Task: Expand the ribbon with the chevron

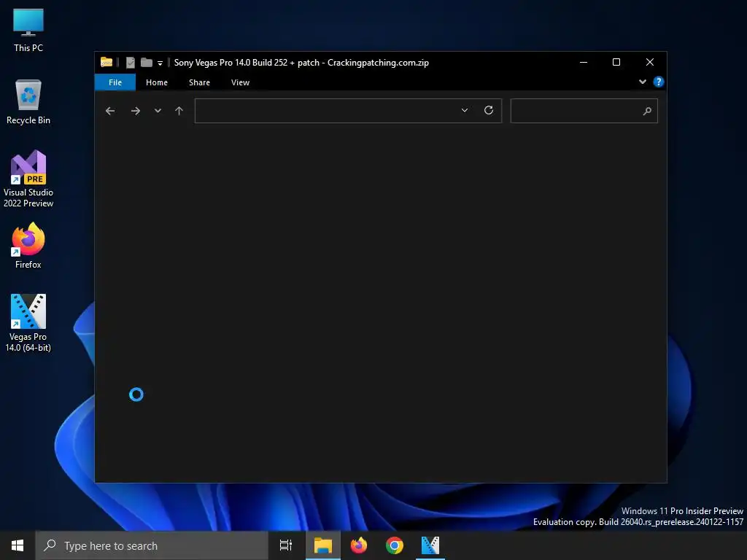Action: [x=643, y=82]
